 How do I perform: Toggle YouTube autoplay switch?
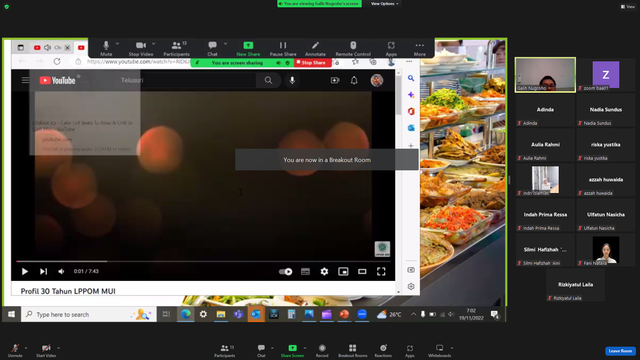click(x=285, y=271)
